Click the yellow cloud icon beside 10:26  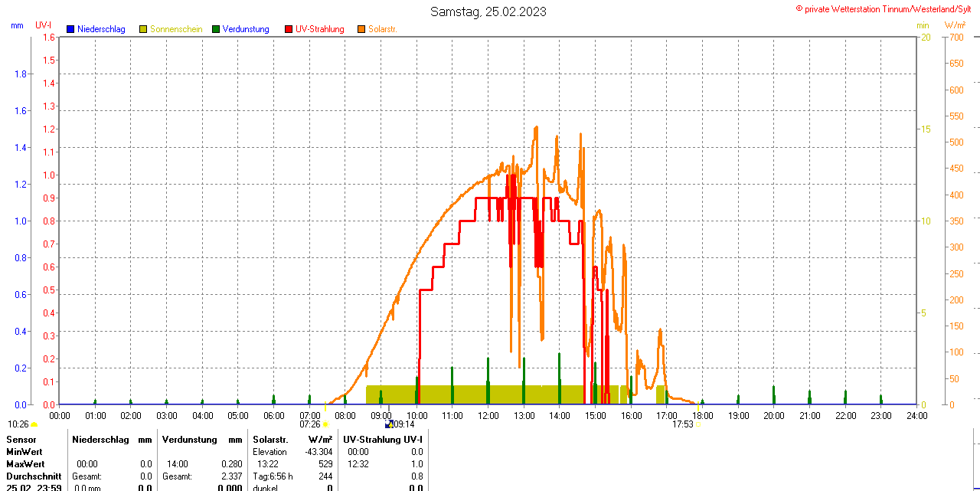(x=34, y=424)
